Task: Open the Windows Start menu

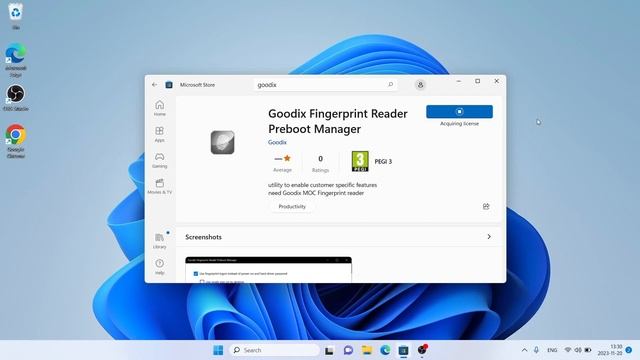Action: click(218, 350)
